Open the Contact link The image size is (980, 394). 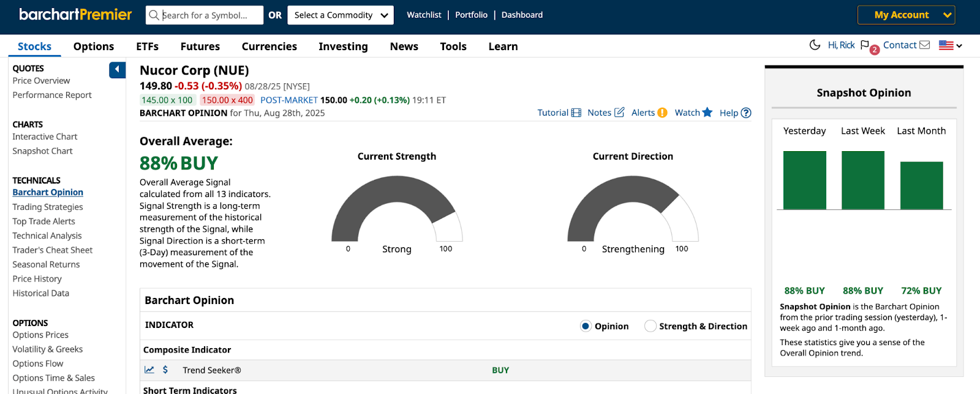tap(900, 45)
